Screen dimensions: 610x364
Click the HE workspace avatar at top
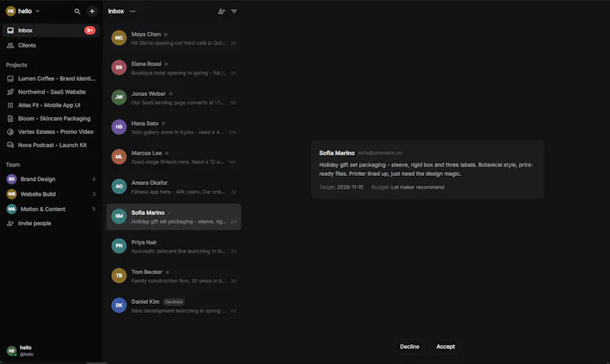[11, 11]
